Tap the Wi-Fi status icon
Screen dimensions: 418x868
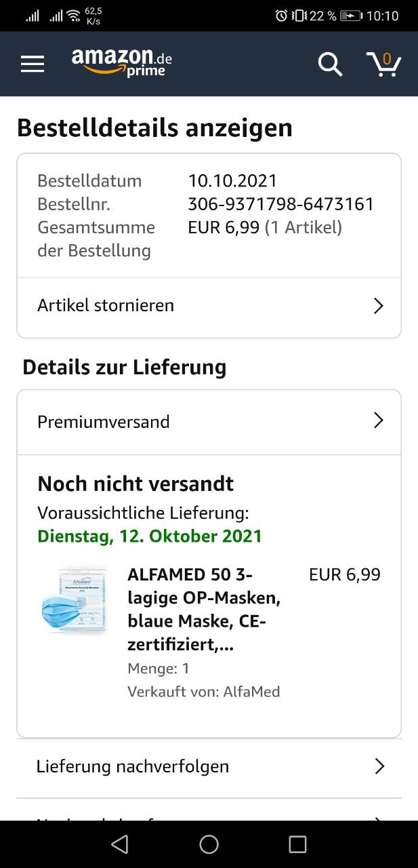74,16
